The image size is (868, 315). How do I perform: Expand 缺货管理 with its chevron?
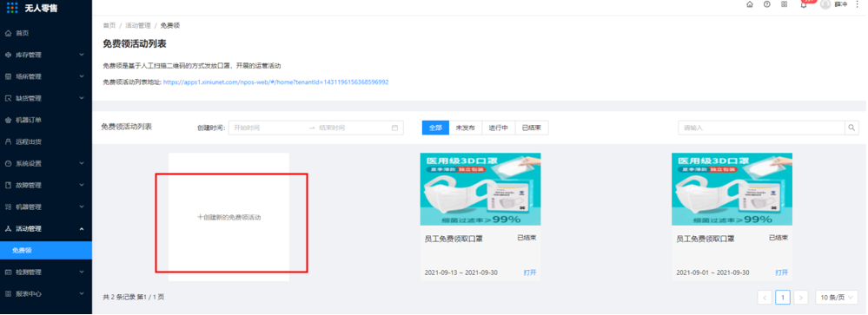82,98
